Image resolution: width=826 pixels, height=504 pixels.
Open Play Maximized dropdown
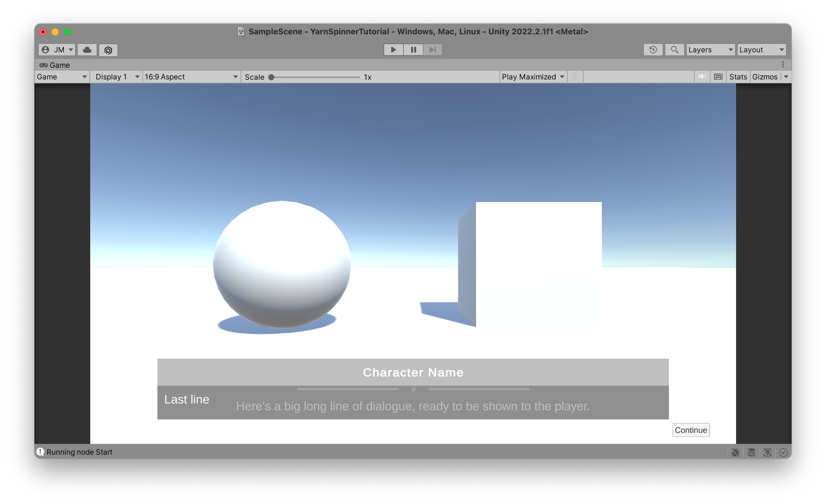[x=533, y=77]
